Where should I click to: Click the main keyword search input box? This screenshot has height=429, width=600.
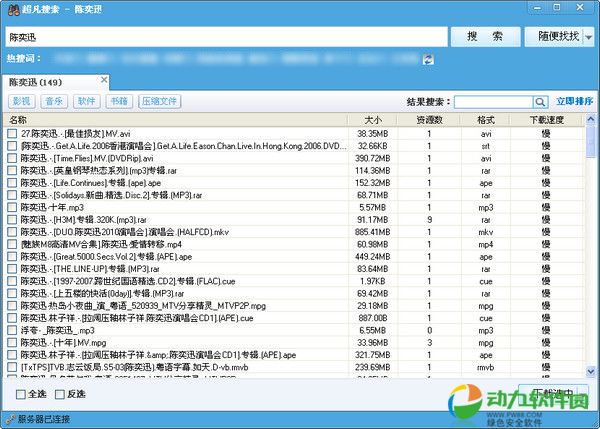pos(225,37)
